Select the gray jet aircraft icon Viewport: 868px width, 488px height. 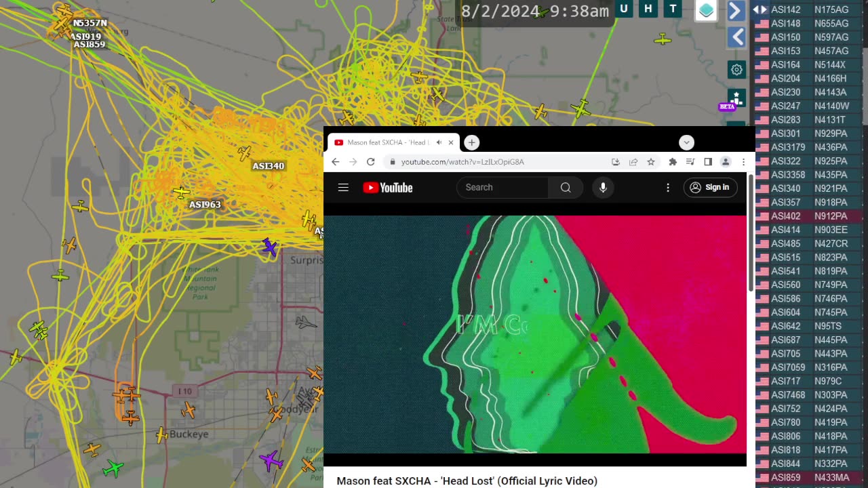tap(306, 323)
